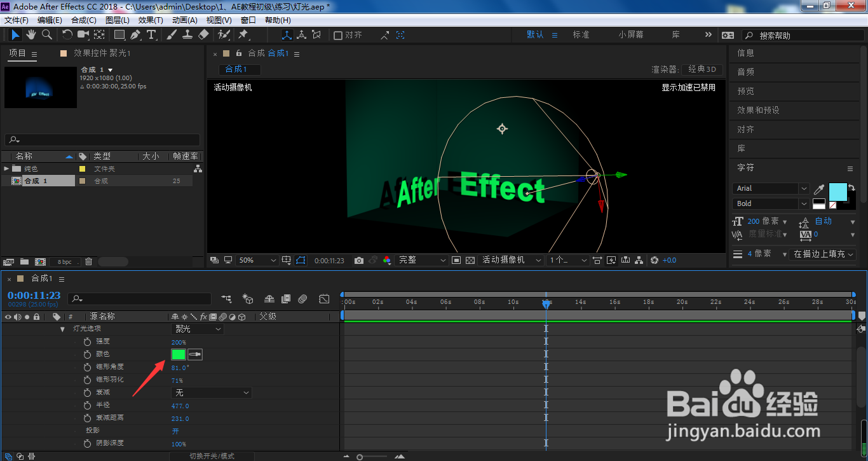The width and height of the screenshot is (868, 461).
Task: Toggle the 半径 stopwatch keyframing
Action: point(88,406)
